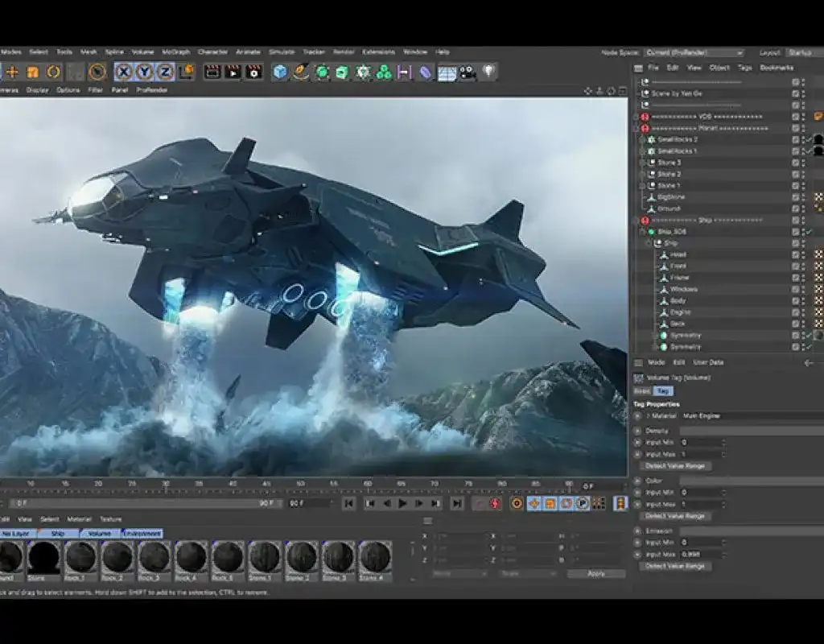
Task: Switch to the Environment tab in Material Manager
Action: point(141,533)
